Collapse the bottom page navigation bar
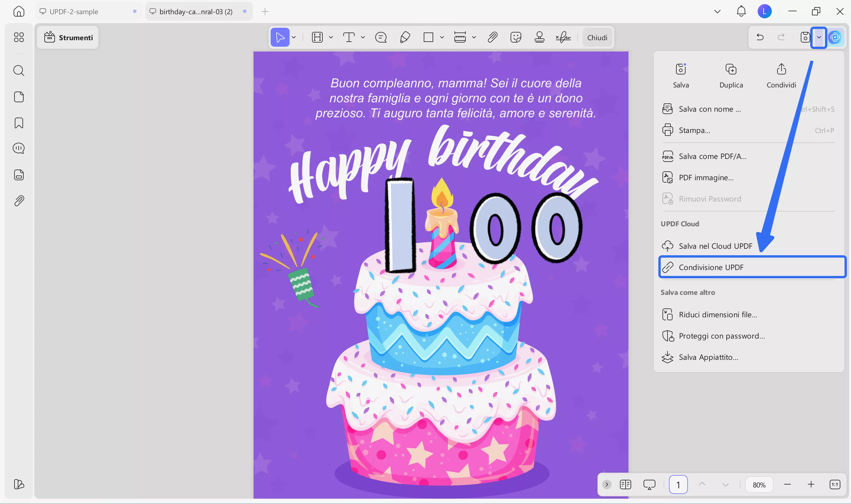851x504 pixels. pyautogui.click(x=607, y=484)
